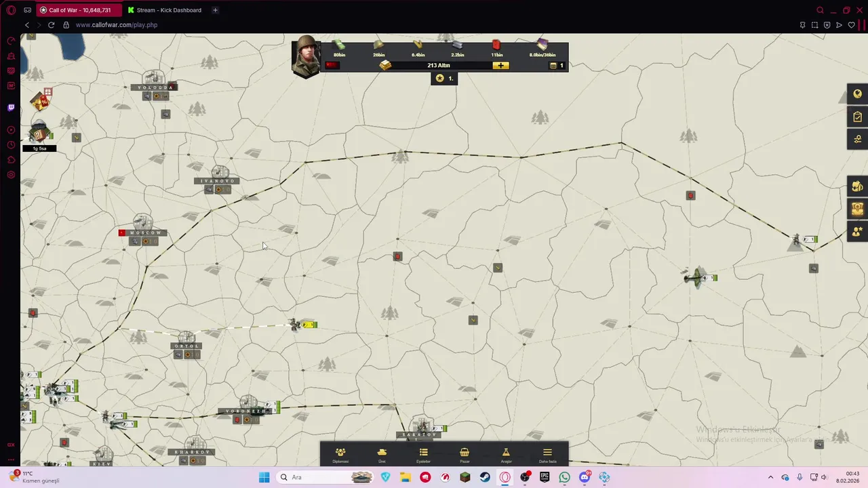Open the Daha fazla menu

(547, 455)
